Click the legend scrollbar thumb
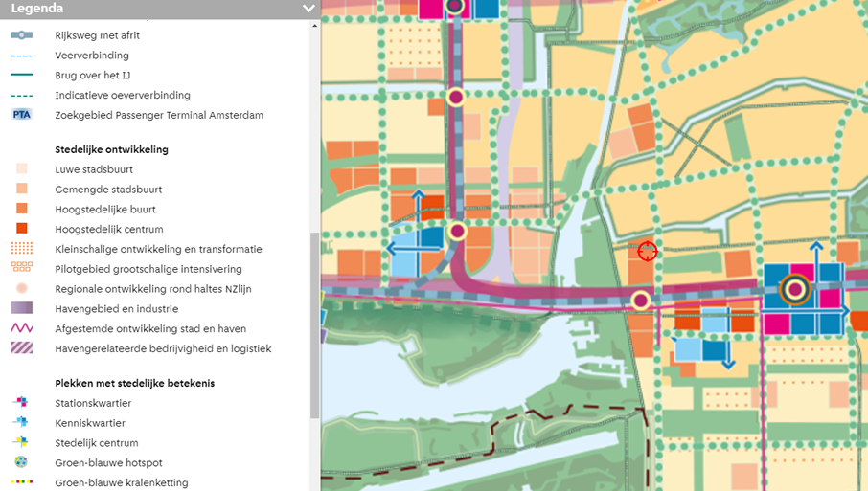 coord(314,325)
